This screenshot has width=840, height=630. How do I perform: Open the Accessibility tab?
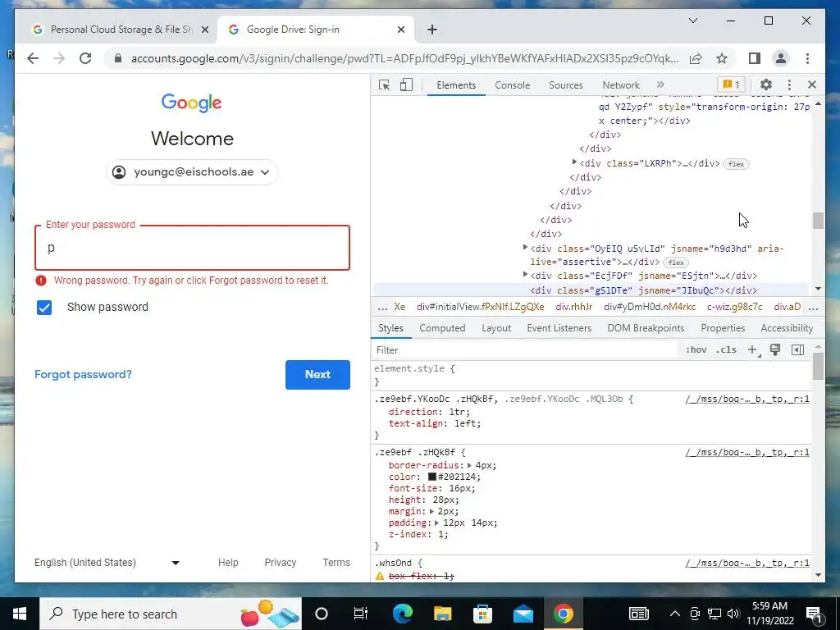coord(787,328)
